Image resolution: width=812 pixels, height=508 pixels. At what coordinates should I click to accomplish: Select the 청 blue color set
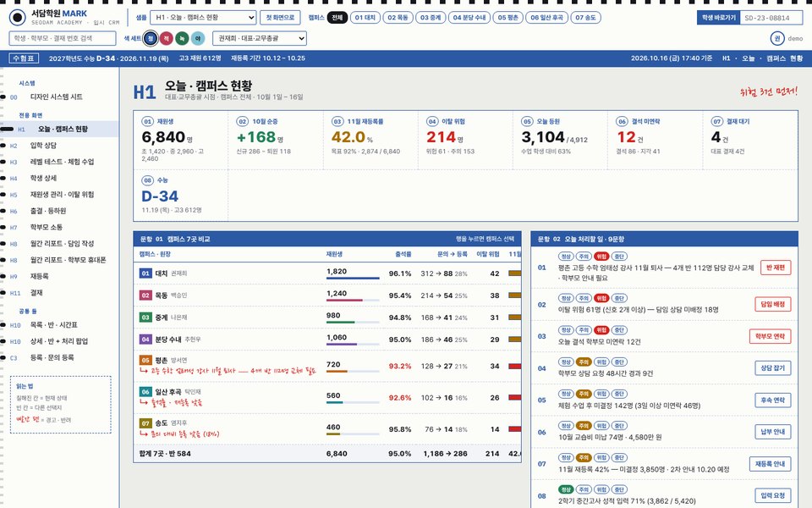(x=151, y=38)
